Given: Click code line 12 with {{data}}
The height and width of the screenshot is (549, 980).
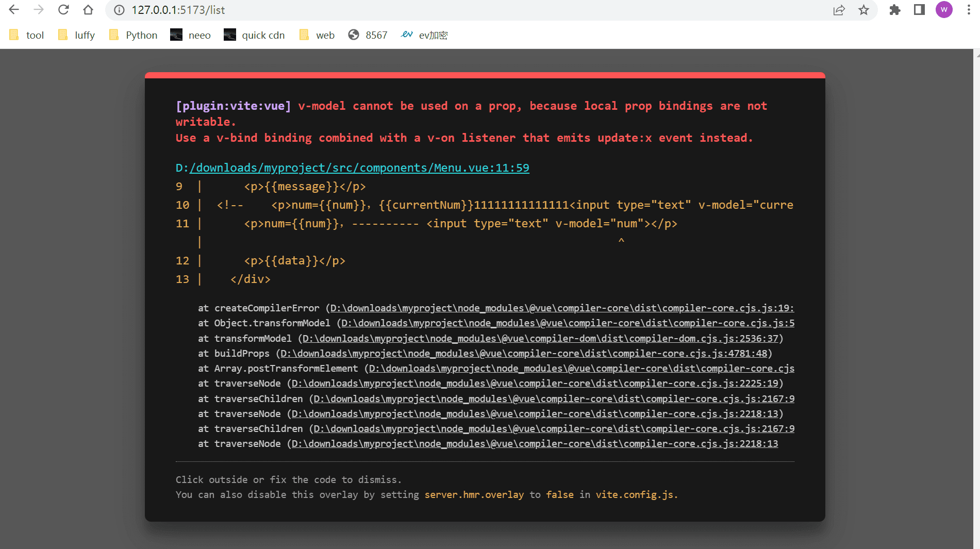Looking at the screenshot, I should (294, 261).
